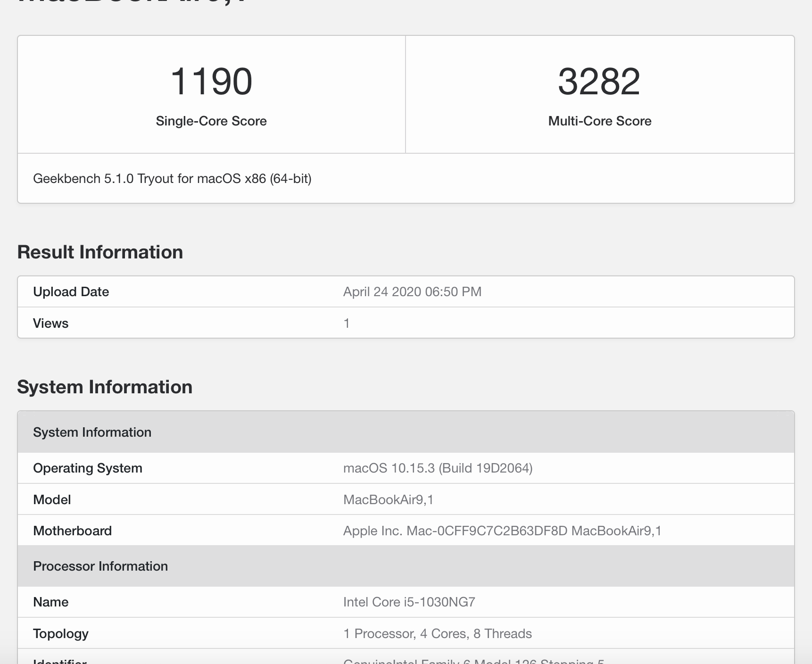Click the gray System Information table header
812x664 pixels.
click(x=406, y=432)
